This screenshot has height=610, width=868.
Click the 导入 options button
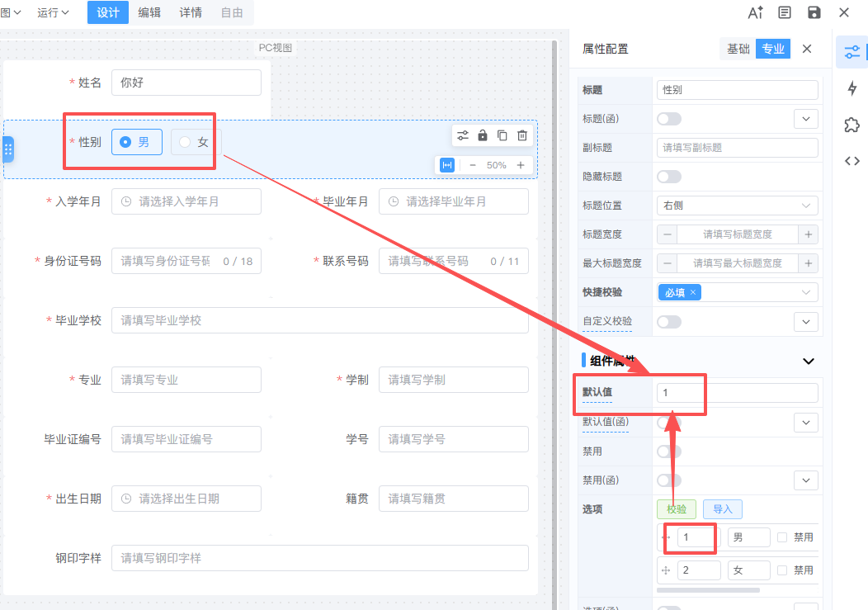click(723, 509)
